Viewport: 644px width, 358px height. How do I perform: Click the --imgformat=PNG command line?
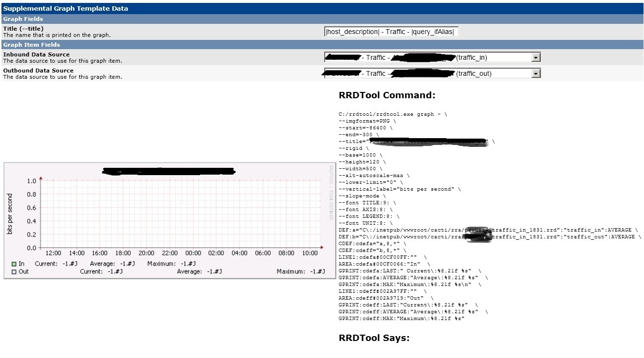pos(368,121)
